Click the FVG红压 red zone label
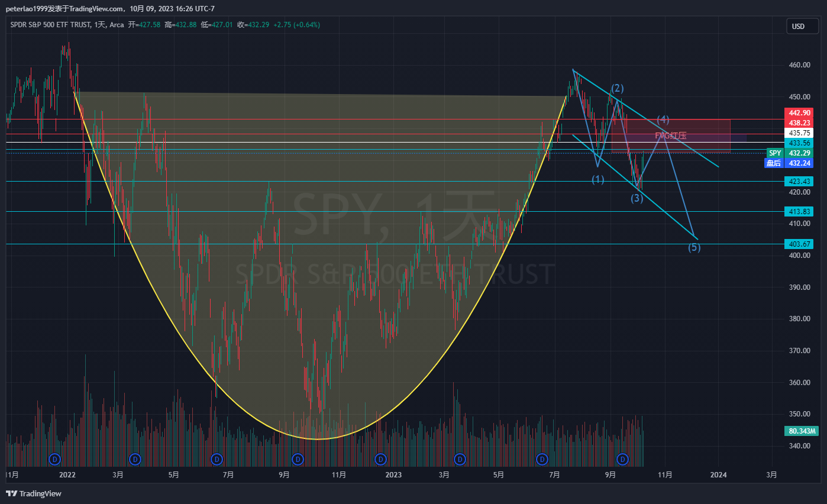 670,135
